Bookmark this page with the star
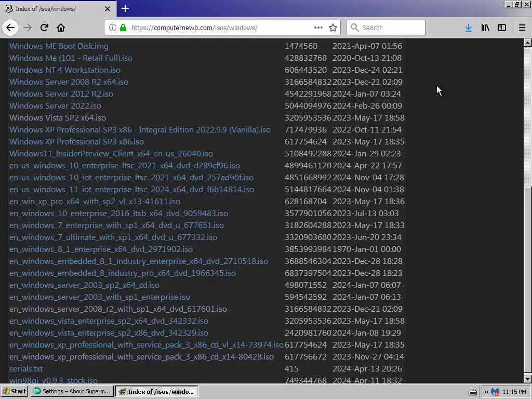Screen dimensions: 532x399 (x=333, y=28)
